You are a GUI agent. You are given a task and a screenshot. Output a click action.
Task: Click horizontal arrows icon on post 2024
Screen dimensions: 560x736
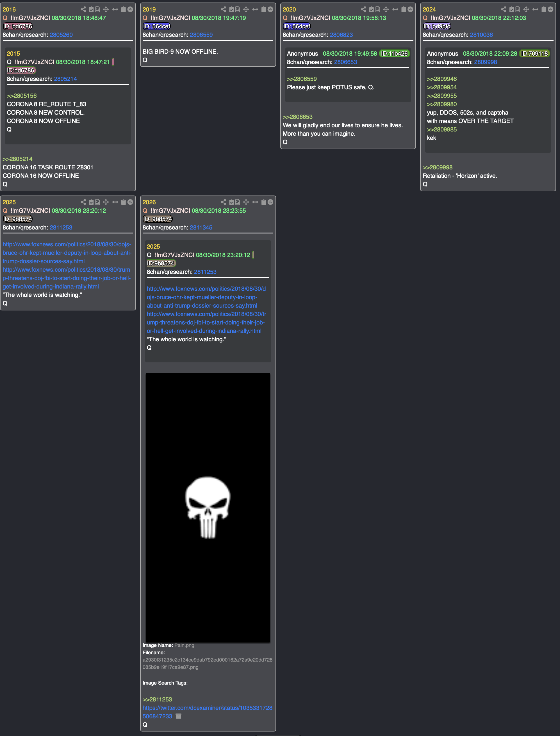point(535,9)
